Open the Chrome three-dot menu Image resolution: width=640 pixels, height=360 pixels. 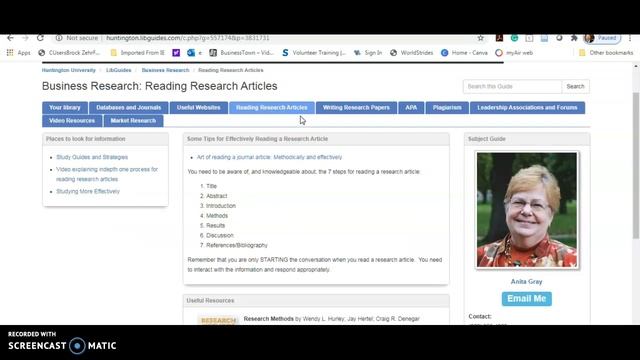pos(630,38)
